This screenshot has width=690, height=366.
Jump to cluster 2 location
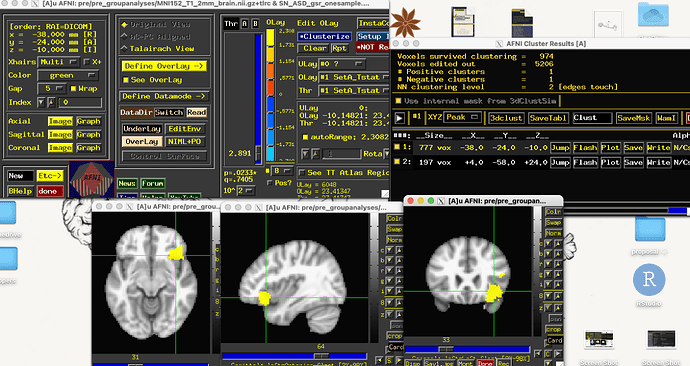click(560, 162)
